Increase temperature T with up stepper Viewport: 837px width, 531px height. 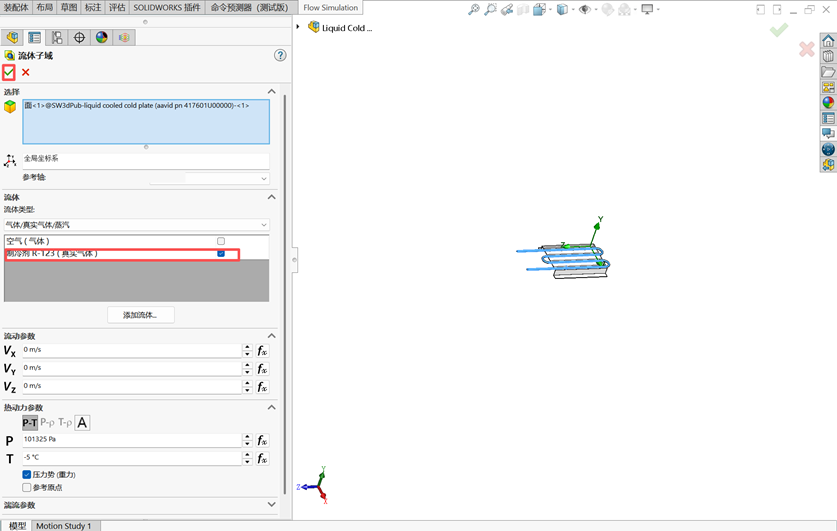pyautogui.click(x=247, y=455)
